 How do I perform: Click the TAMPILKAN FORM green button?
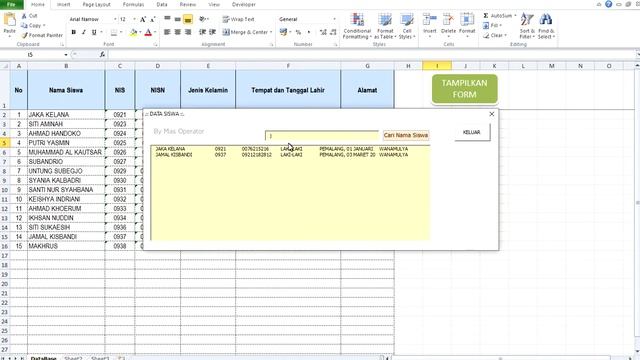pos(464,89)
